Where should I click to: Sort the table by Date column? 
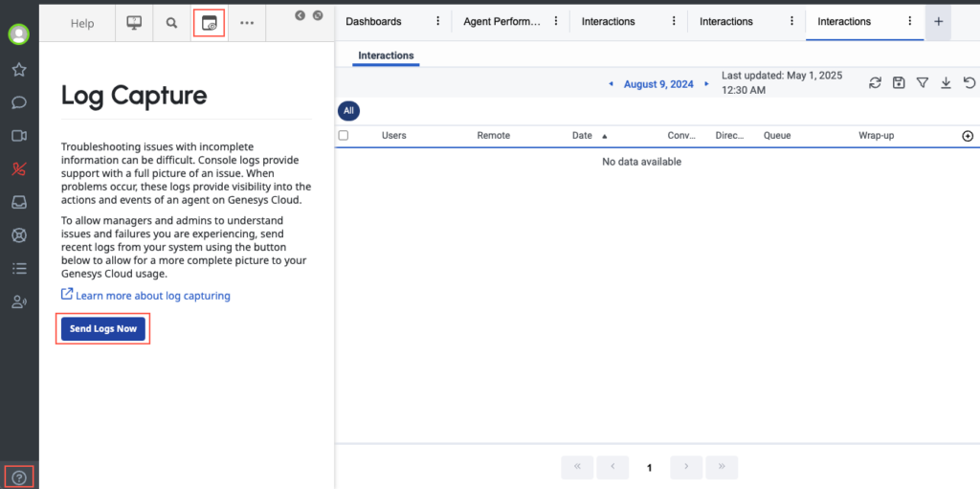pos(582,136)
